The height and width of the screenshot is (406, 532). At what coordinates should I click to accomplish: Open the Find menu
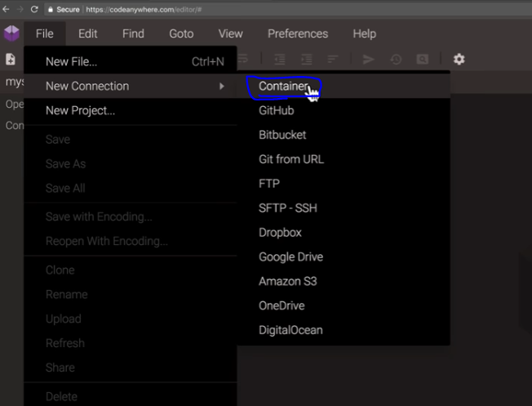point(133,33)
